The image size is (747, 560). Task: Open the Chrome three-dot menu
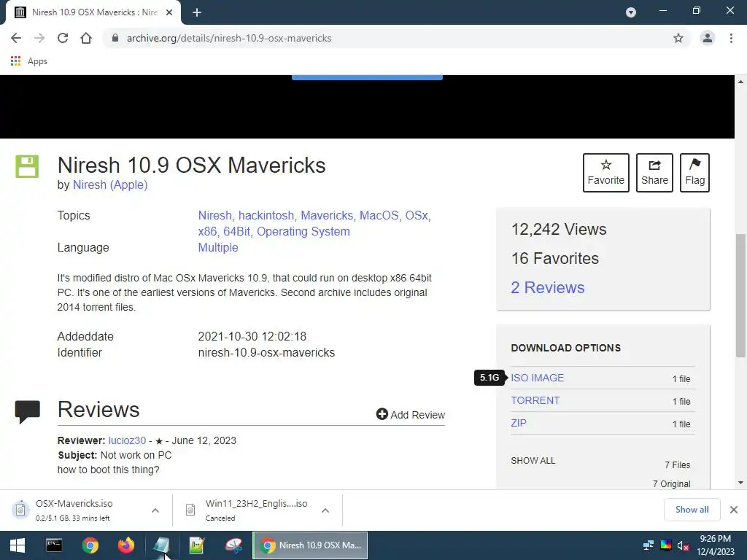click(x=731, y=38)
